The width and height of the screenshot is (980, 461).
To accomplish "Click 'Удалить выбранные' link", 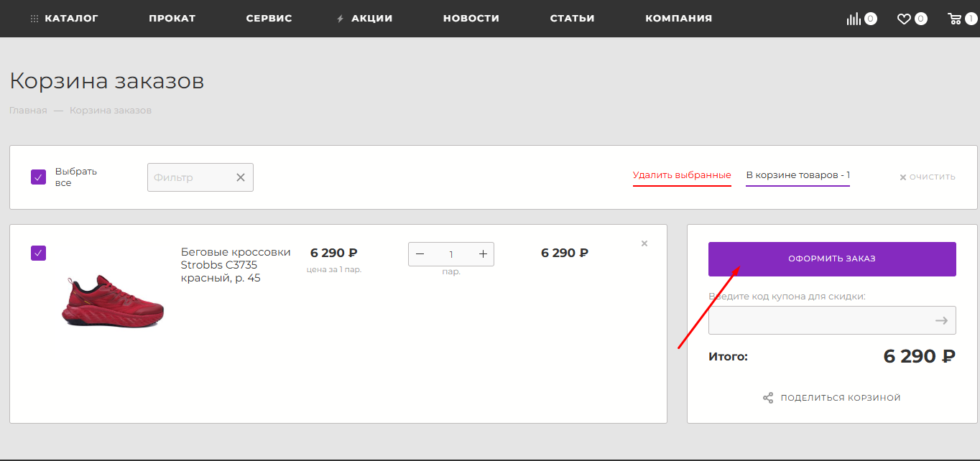I will (682, 175).
